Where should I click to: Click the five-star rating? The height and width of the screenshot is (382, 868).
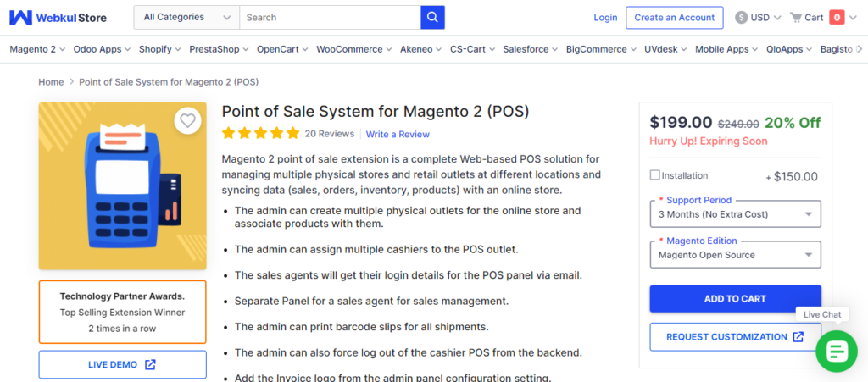pos(260,133)
